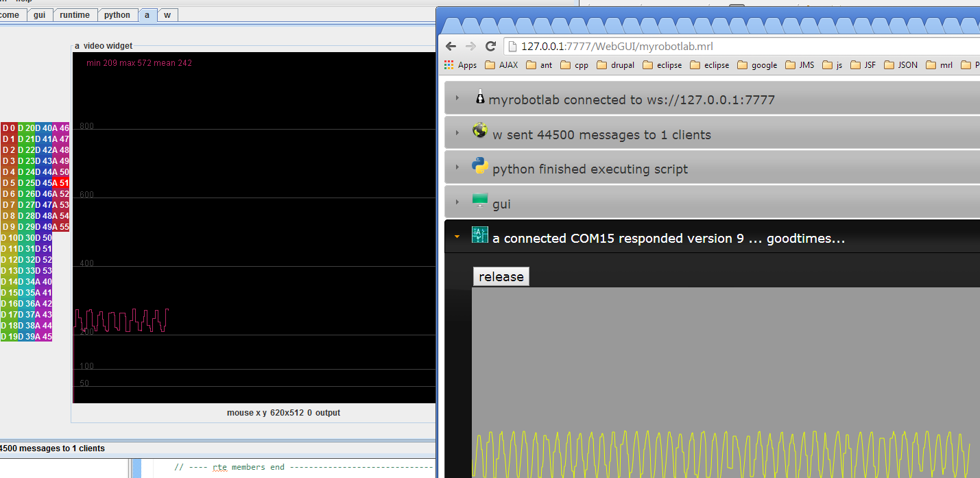Open the Apps shortcut in bookmarks bar

click(x=460, y=65)
